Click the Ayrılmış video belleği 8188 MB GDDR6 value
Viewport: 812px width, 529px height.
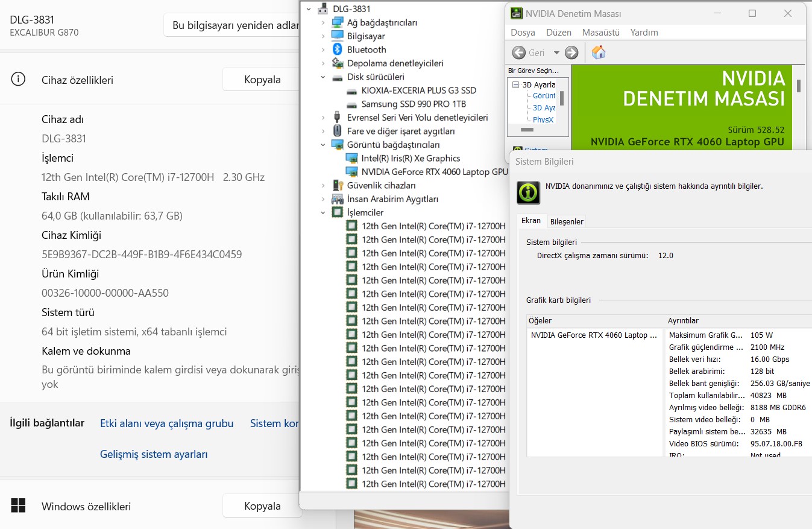click(778, 408)
